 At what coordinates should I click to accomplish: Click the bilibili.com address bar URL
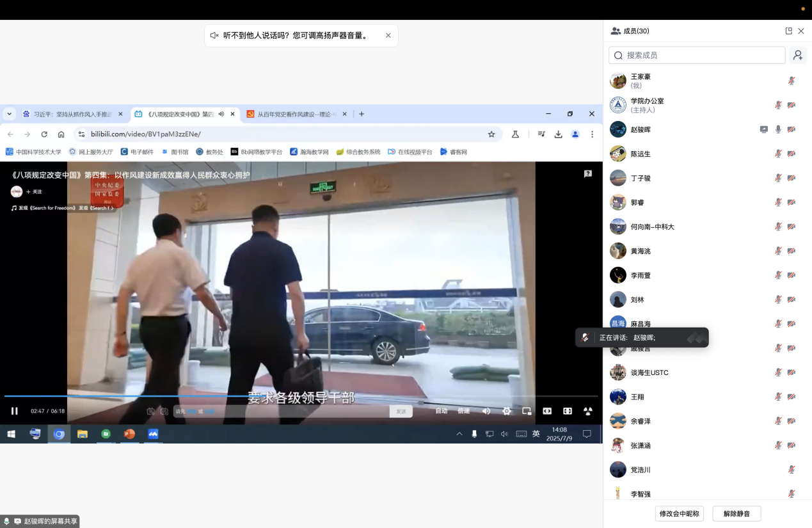tap(146, 134)
